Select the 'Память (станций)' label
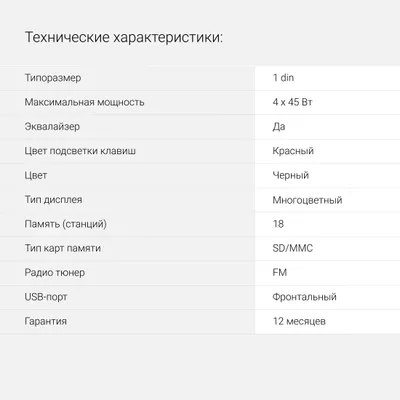400x400 pixels. 66,224
